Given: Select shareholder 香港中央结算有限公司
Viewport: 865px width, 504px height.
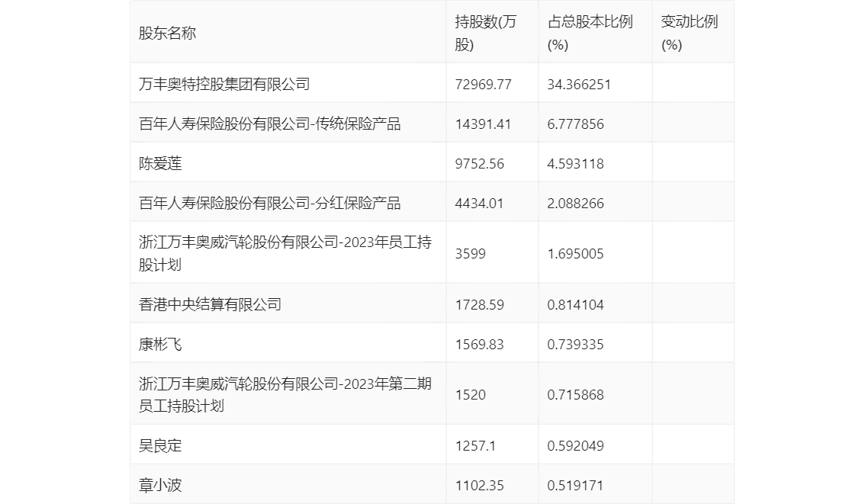Looking at the screenshot, I should (210, 305).
